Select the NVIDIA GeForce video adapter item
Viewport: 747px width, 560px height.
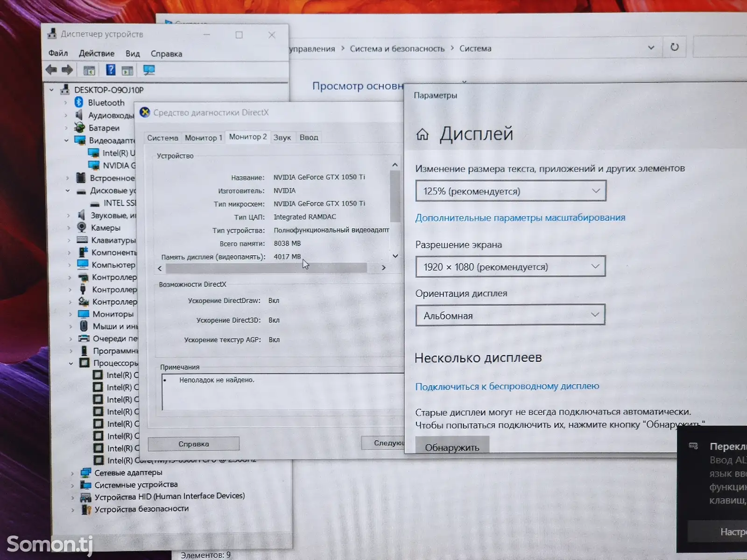[113, 165]
